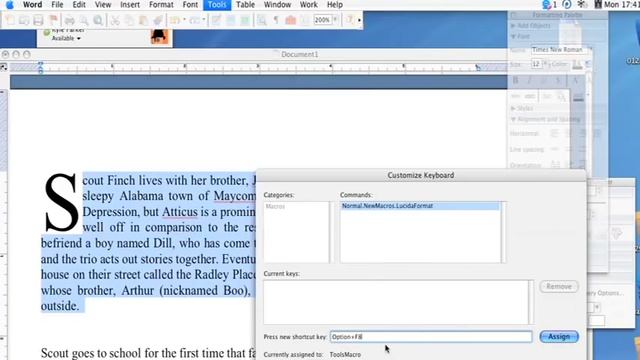Screen dimensions: 640x360
Task: Click the menu bar clock
Action: click(x=622, y=5)
